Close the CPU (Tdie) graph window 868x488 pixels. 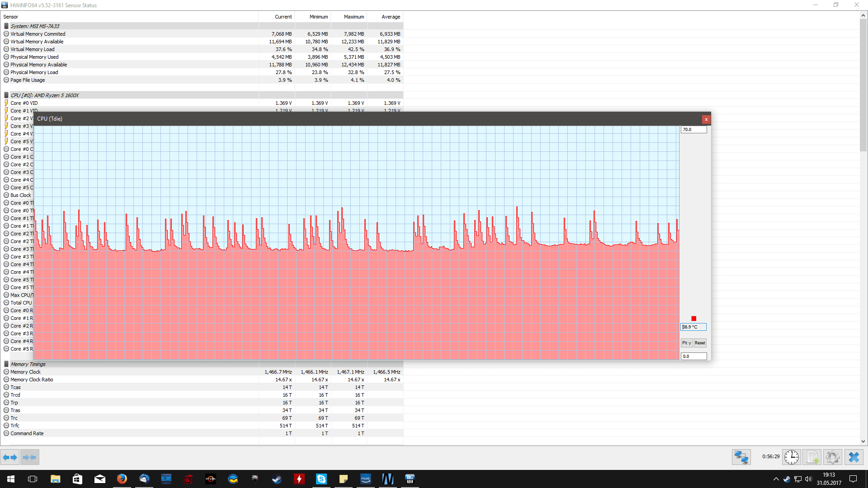tap(706, 119)
